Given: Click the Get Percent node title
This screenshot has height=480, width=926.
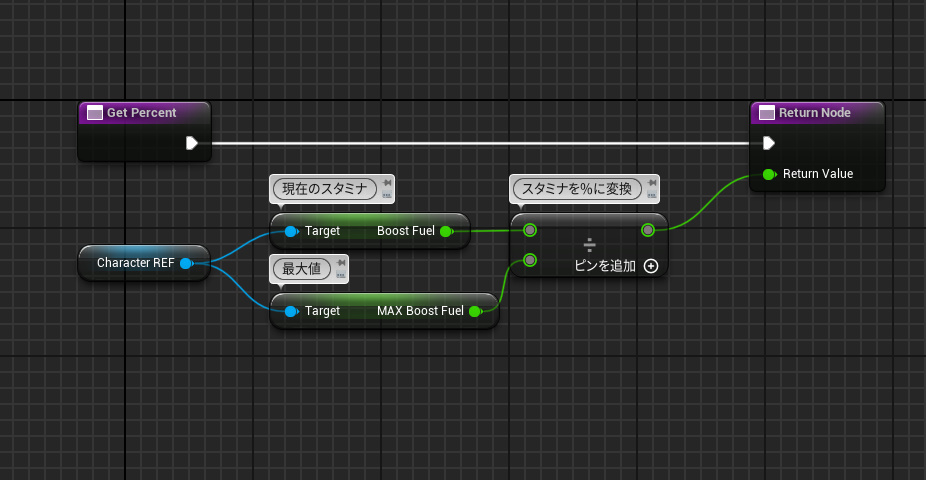Looking at the screenshot, I should pyautogui.click(x=141, y=113).
